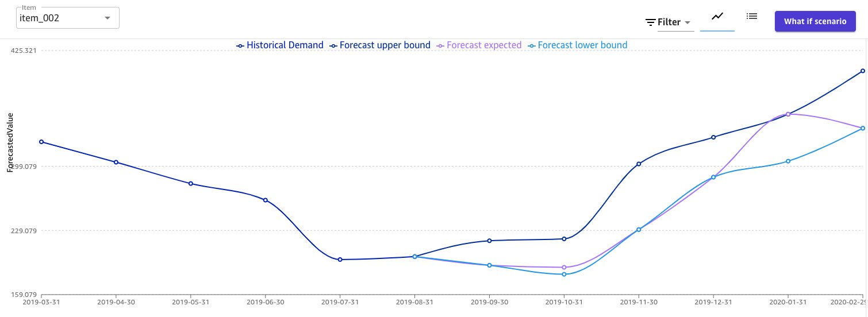Click the Forecast expected purple legend marker
This screenshot has height=317, width=868.
[441, 45]
